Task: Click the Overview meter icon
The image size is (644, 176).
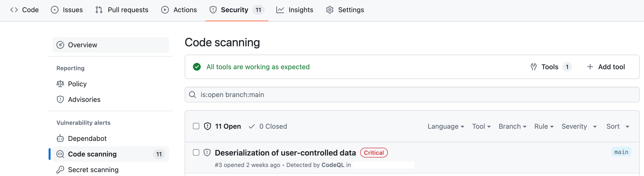Action: 60,45
